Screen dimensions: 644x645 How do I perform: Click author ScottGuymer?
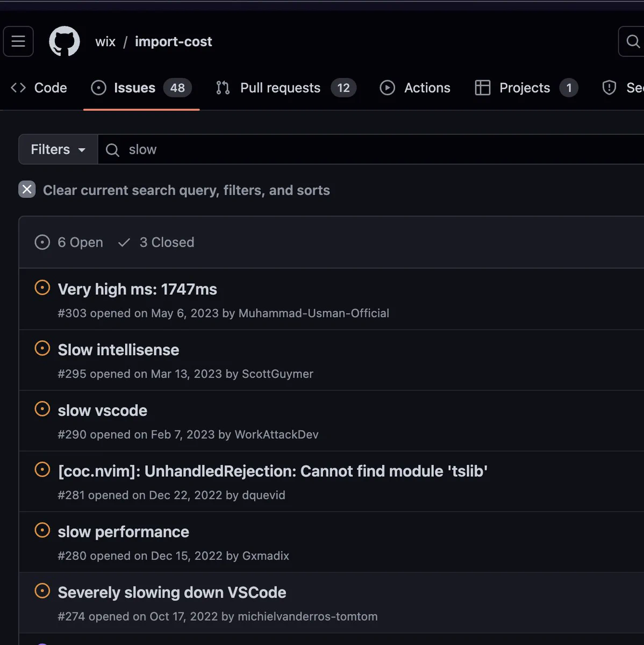pyautogui.click(x=277, y=374)
